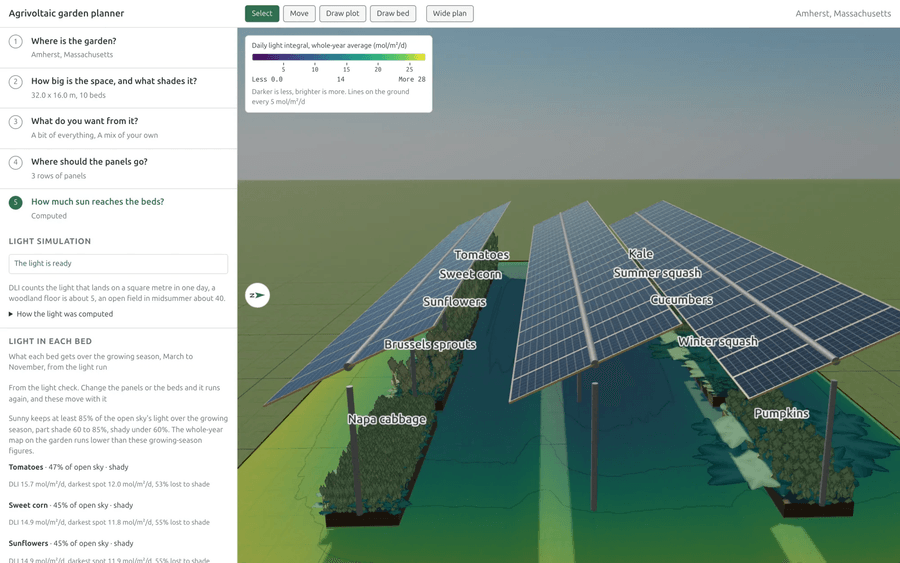Open step 1 circle icon
The width and height of the screenshot is (900, 563).
click(x=15, y=41)
